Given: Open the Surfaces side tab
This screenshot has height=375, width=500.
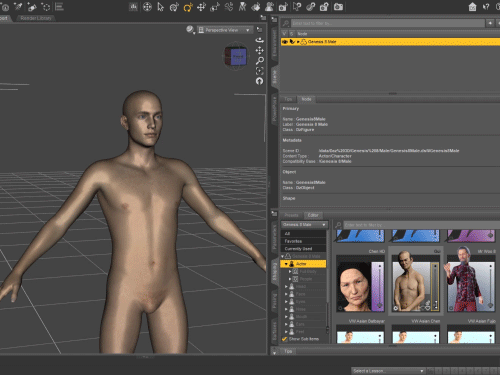Looking at the screenshot, I should pos(275,331).
